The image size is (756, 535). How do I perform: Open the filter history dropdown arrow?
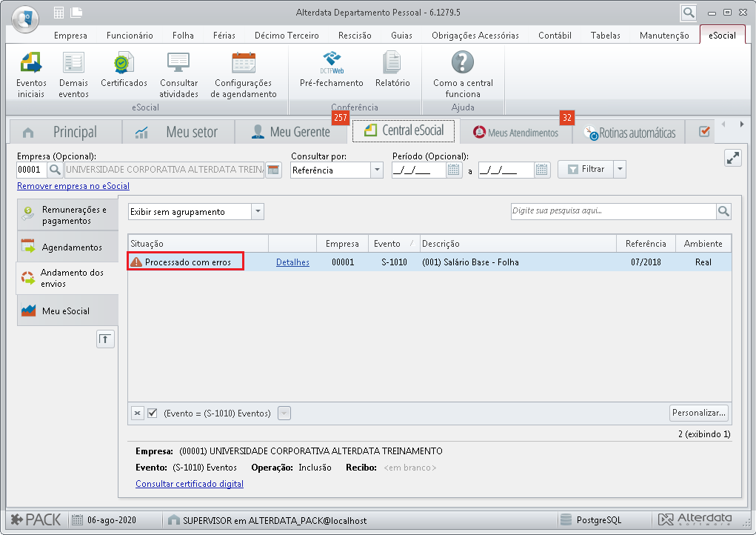[x=284, y=413]
